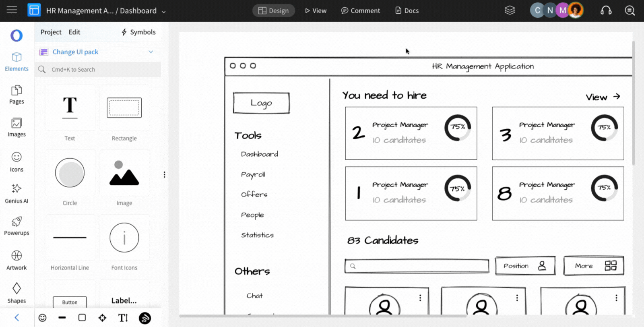This screenshot has width=644, height=327.
Task: Select Statistics in the mockup sidebar
Action: (x=258, y=235)
